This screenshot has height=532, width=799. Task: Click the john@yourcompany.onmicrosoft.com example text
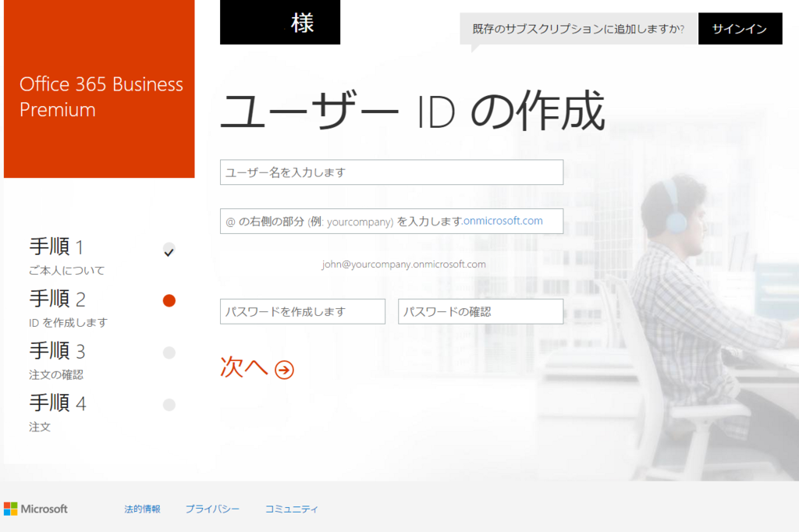pos(403,264)
